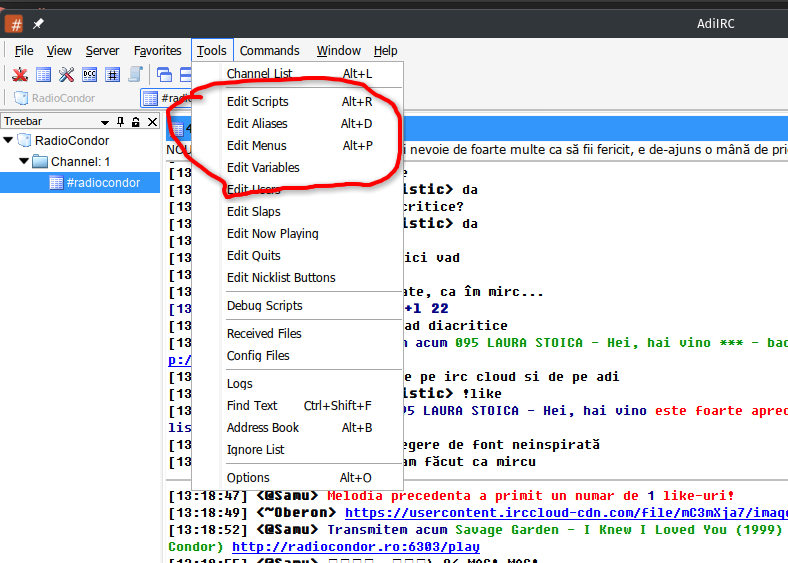Viewport: 788px width, 563px height.
Task: Open the Treebar dropdown arrow
Action: [x=105, y=122]
